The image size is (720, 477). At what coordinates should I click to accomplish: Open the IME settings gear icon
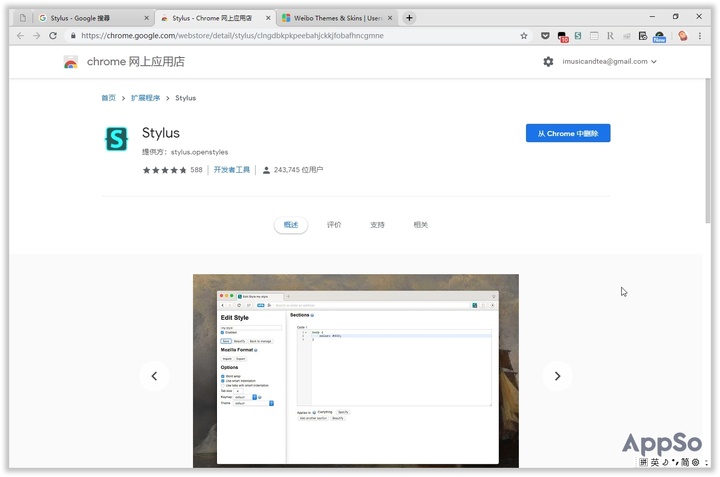click(x=695, y=462)
